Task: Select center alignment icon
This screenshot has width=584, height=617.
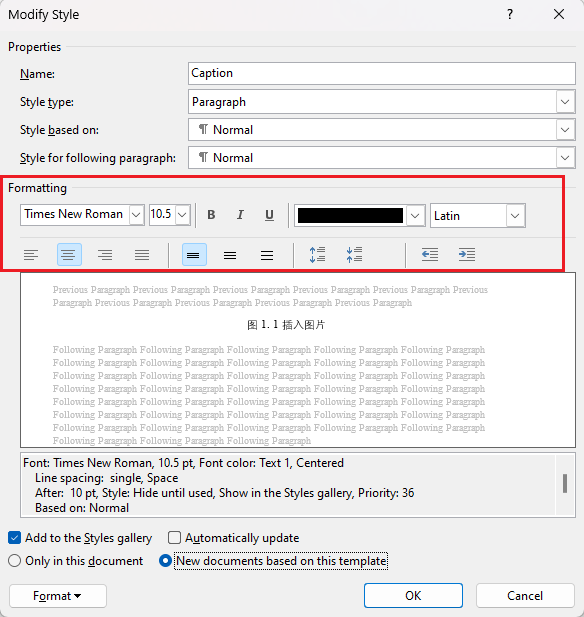Action: (x=69, y=255)
